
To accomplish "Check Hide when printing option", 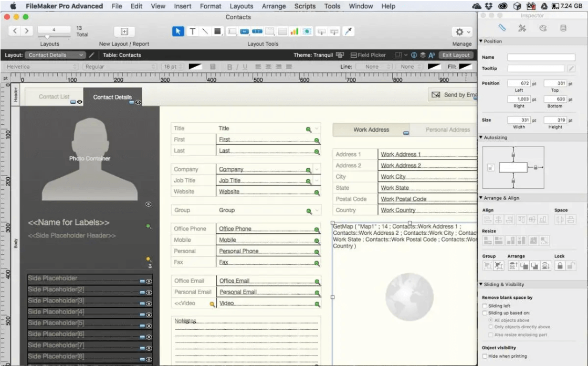I will point(484,356).
